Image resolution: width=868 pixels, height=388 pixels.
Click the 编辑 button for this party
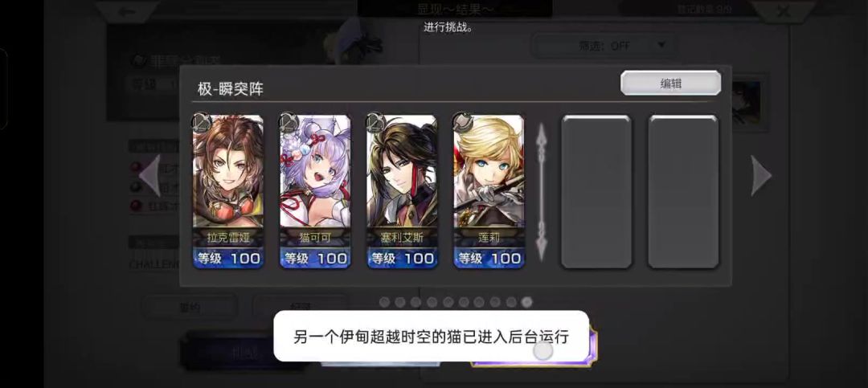click(670, 83)
